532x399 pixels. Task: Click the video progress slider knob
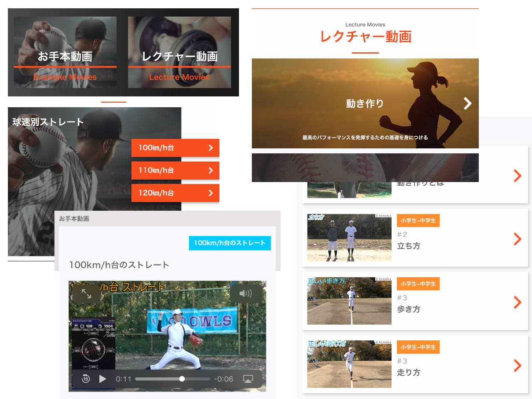coord(182,379)
